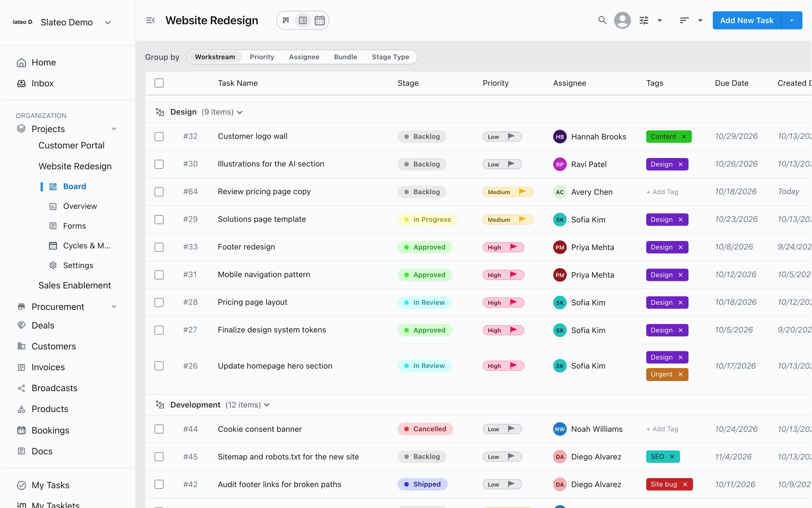This screenshot has height=508, width=812.
Task: Open the user profile avatar icon
Action: pos(623,21)
